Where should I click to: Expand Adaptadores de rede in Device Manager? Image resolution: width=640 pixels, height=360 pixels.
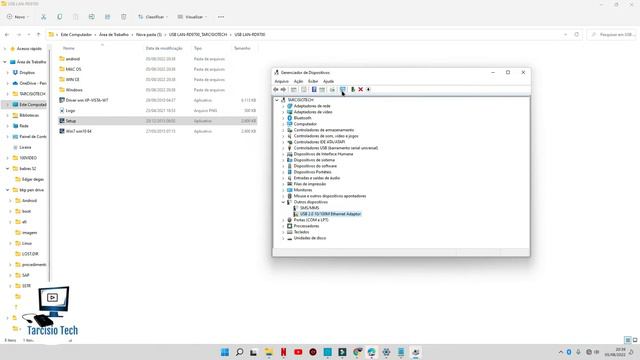[283, 106]
